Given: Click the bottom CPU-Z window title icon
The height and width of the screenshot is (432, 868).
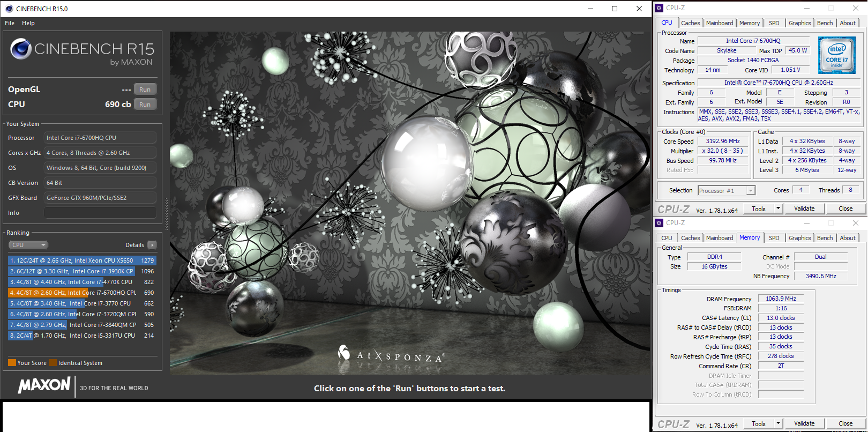Looking at the screenshot, I should tap(659, 223).
